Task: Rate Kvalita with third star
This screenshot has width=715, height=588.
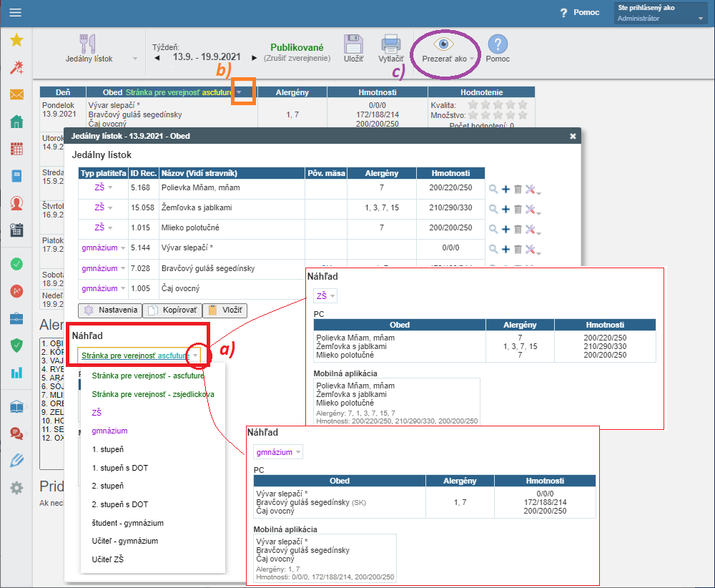Action: click(498, 105)
